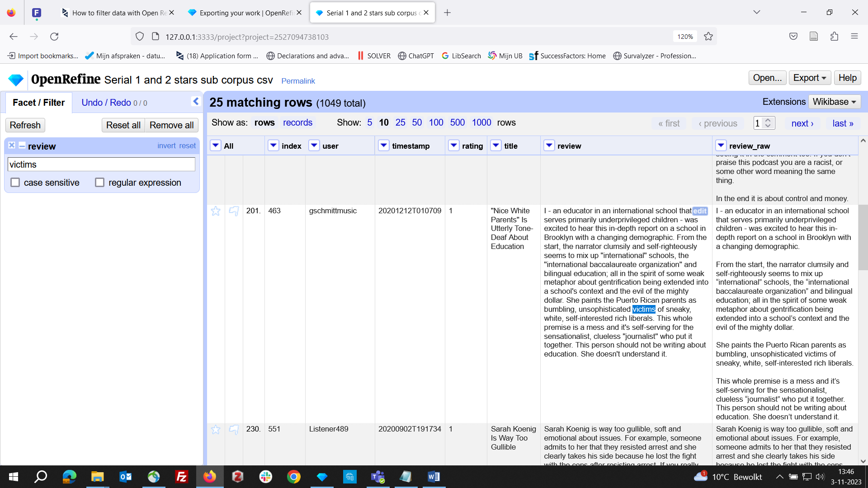Open Word from the Windows taskbar
The height and width of the screenshot is (488, 868).
434,477
